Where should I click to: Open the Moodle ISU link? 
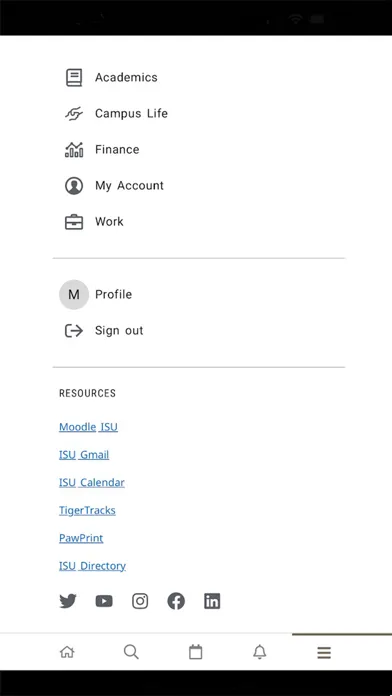88,427
